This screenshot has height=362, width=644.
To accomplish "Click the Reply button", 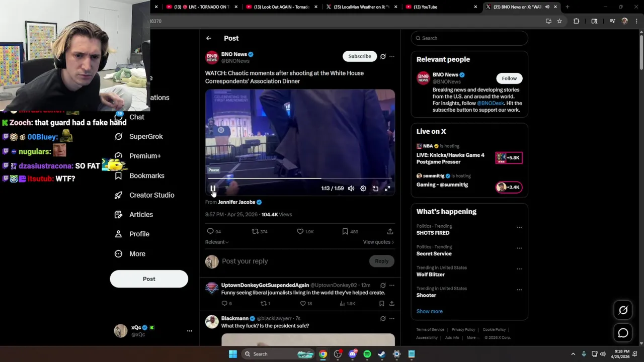I will click(x=382, y=261).
